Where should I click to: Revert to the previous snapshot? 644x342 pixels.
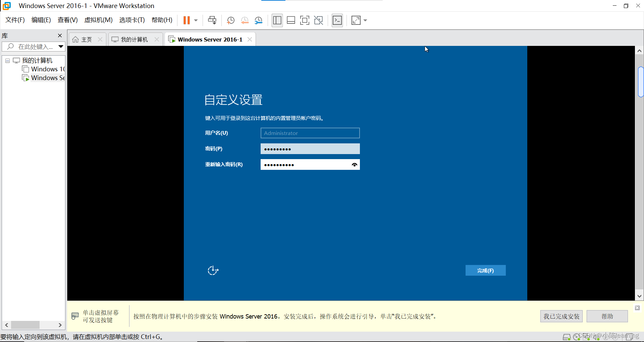coord(245,20)
